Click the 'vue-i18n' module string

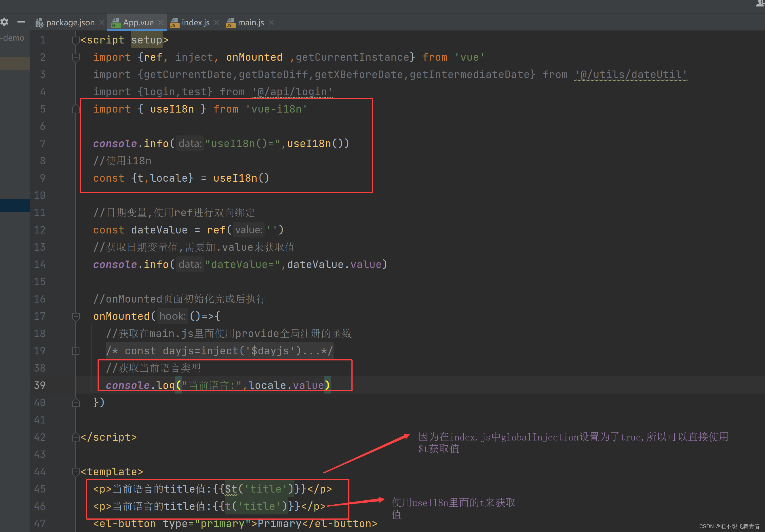[x=276, y=109]
